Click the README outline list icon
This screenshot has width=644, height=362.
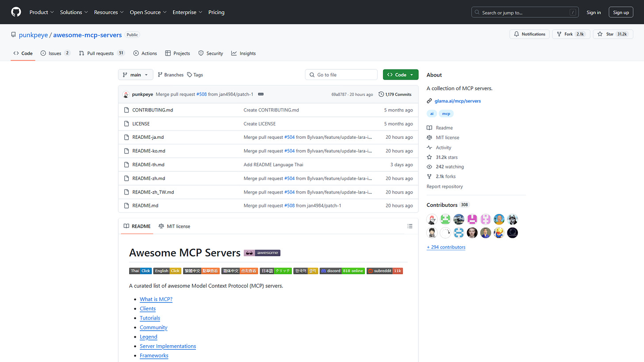[x=410, y=226]
